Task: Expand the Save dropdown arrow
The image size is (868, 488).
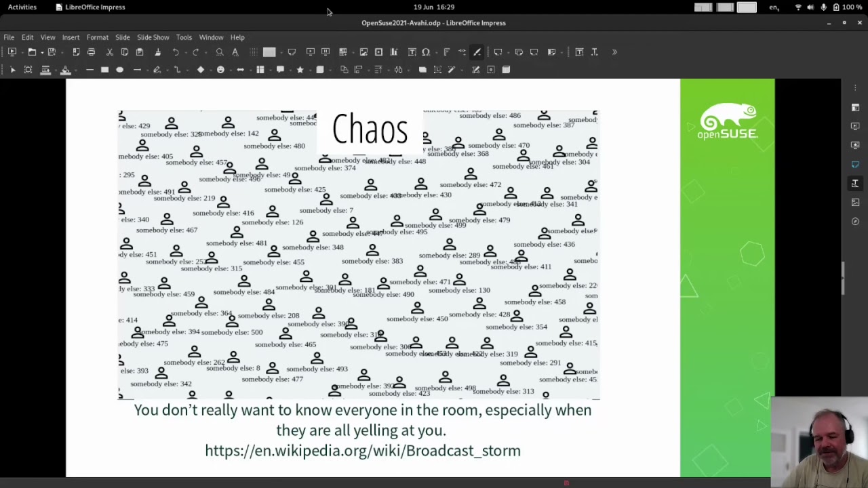Action: pos(62,52)
